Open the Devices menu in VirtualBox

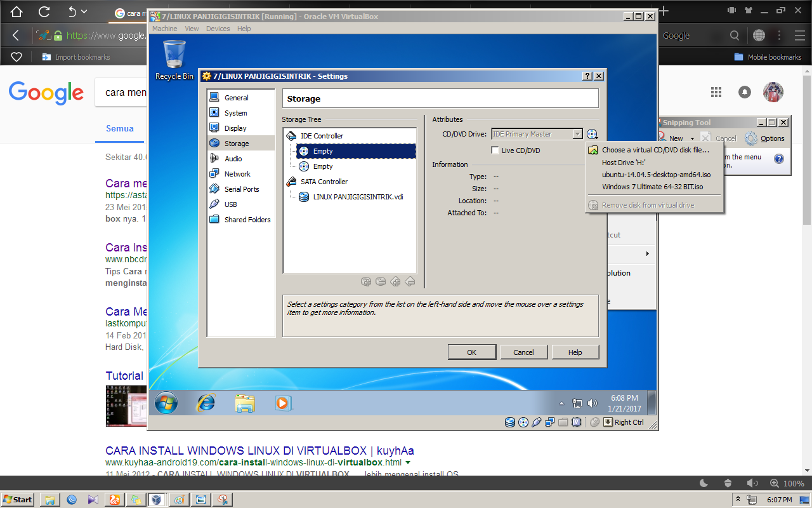218,29
